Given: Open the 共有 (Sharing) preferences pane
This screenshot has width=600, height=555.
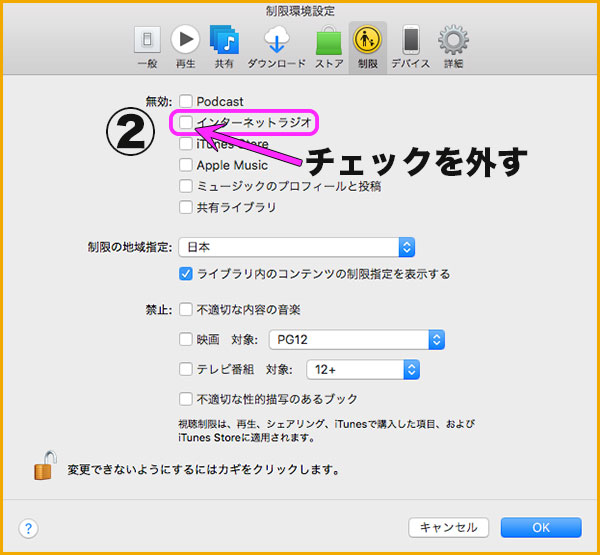Looking at the screenshot, I should [224, 46].
